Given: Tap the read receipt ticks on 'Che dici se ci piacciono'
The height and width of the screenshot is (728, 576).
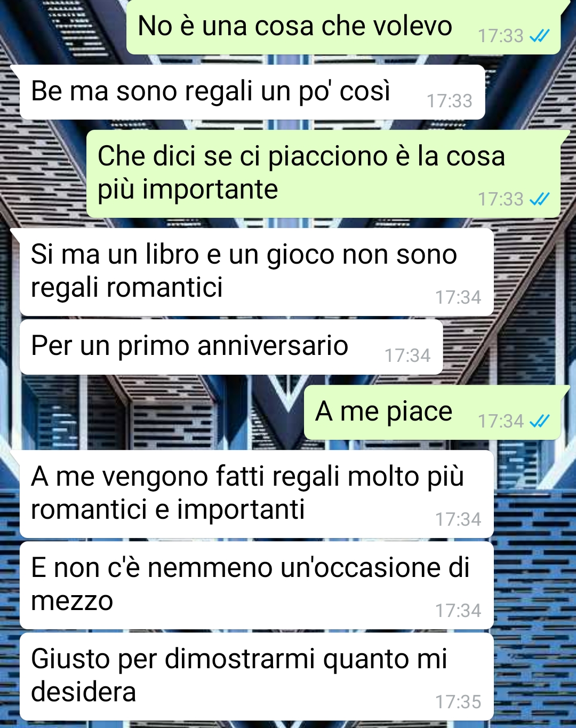Looking at the screenshot, I should pyautogui.click(x=539, y=199).
